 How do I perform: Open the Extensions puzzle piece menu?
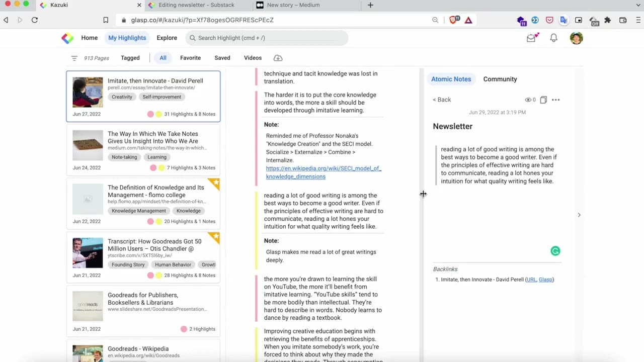[608, 20]
